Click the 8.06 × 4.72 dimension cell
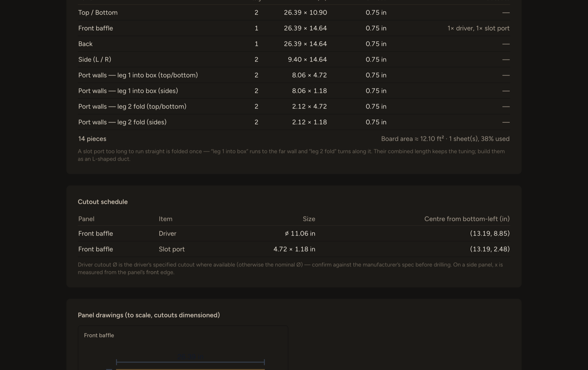This screenshot has height=370, width=588. pos(309,75)
